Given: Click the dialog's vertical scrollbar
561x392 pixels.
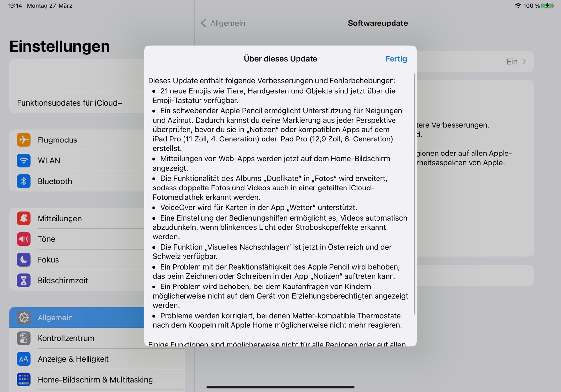Looking at the screenshot, I should (415, 194).
